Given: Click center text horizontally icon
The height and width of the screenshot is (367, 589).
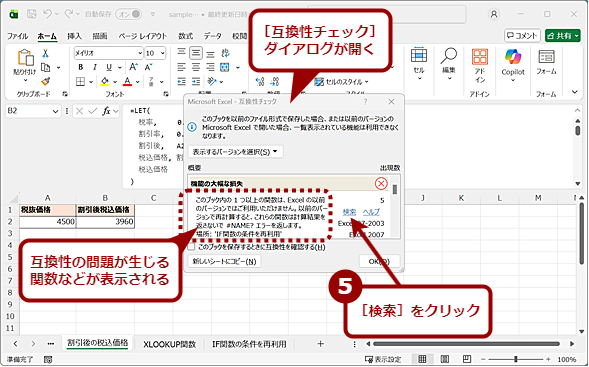Looking at the screenshot, I should [x=196, y=67].
